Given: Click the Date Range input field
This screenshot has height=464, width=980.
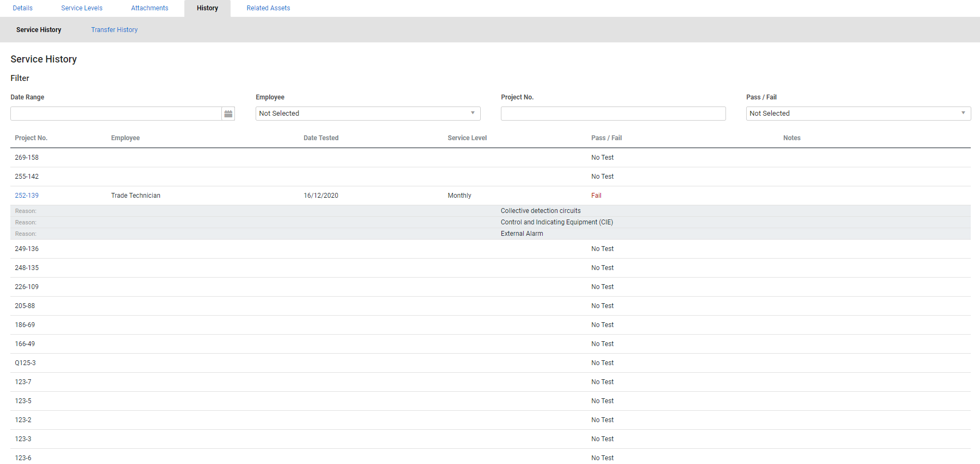Looking at the screenshot, I should pyautogui.click(x=116, y=114).
